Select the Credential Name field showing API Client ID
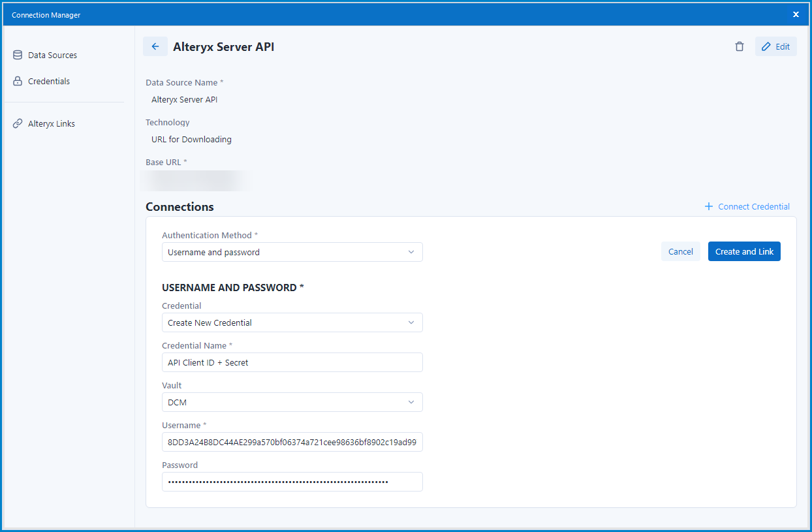 pyautogui.click(x=292, y=362)
